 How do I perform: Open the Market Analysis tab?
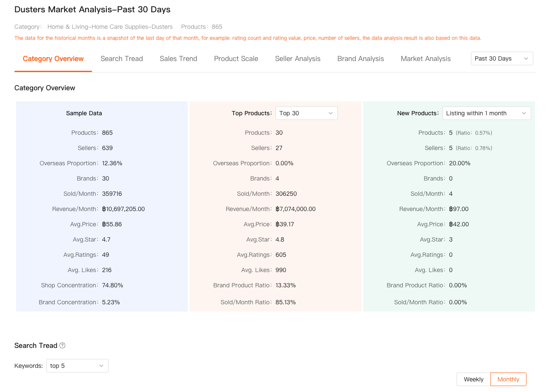[426, 58]
